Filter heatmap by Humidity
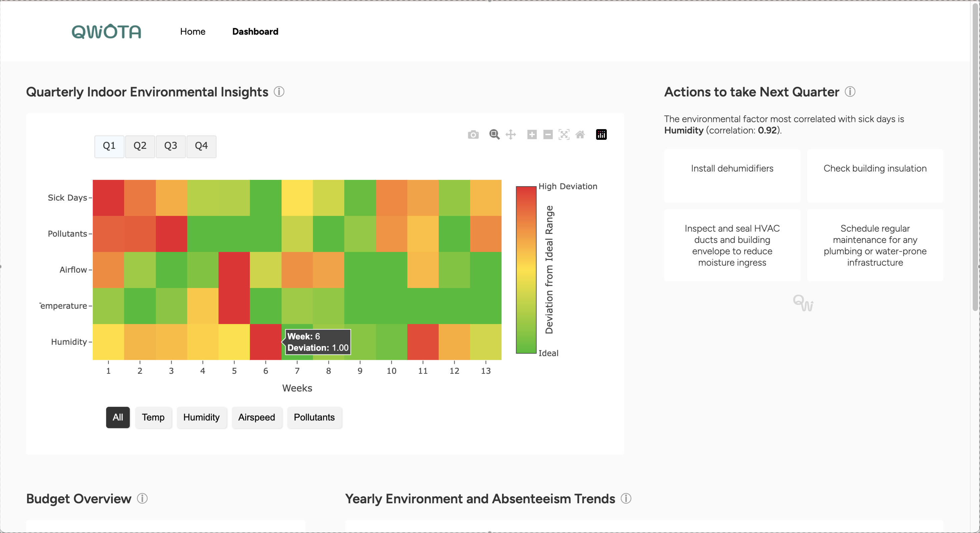Screen dimensions: 980x533 pos(201,418)
